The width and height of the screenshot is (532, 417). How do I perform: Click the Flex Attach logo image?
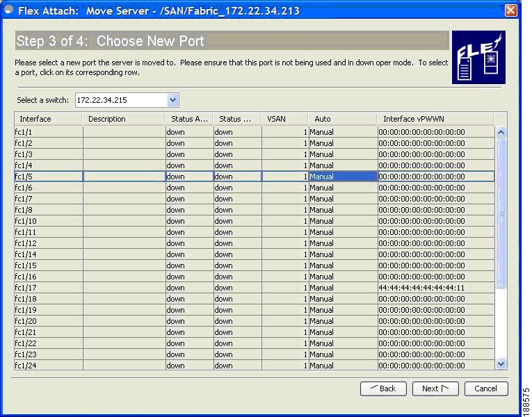[478, 57]
